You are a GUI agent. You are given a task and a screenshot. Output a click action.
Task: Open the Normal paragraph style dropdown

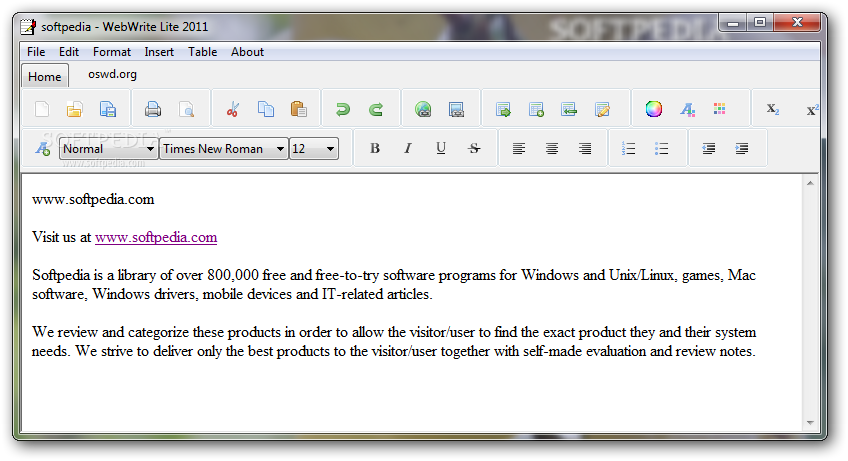pos(109,149)
